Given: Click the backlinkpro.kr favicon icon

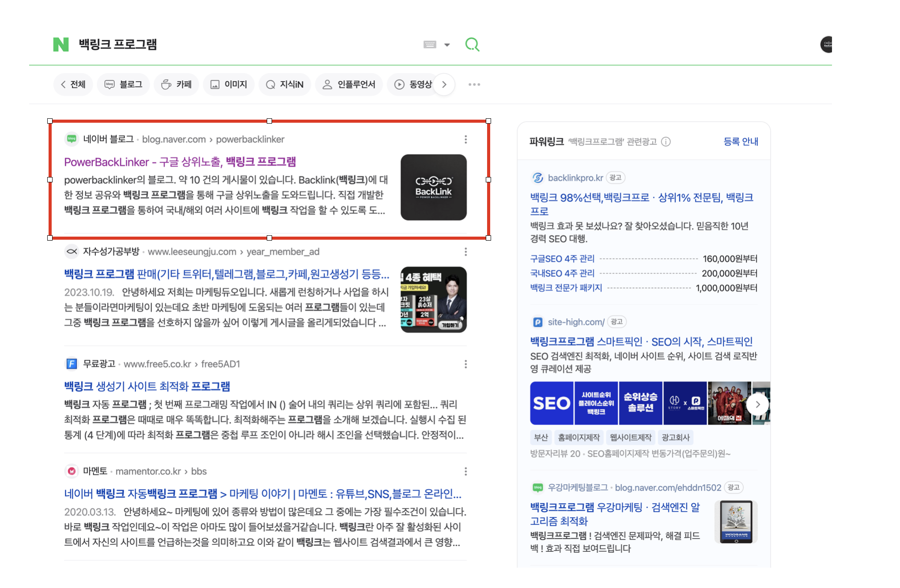Looking at the screenshot, I should point(537,178).
